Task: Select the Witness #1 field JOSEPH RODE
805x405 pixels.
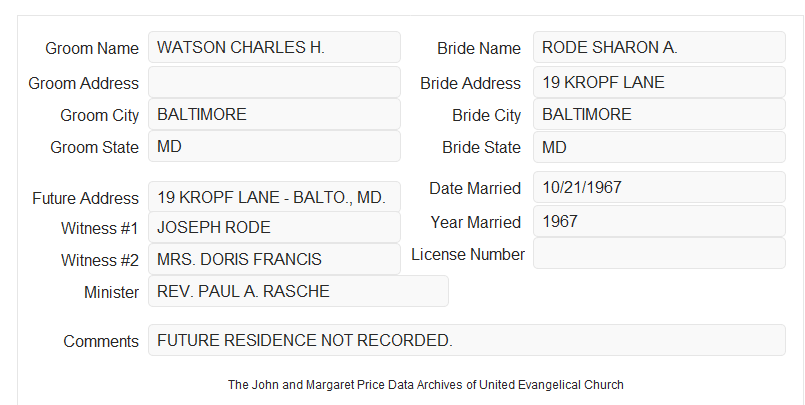Action: point(274,227)
